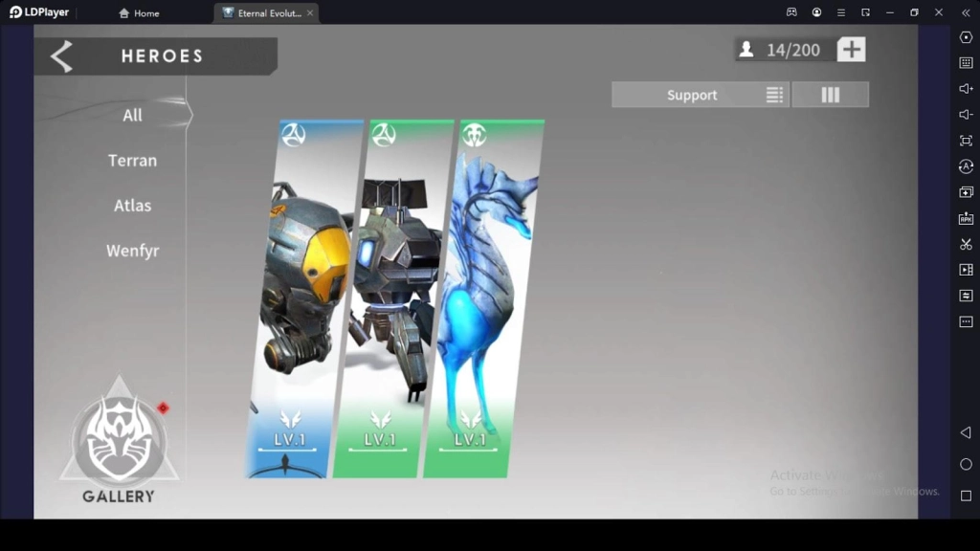Install an APK file
This screenshot has height=551, width=980.
(966, 218)
